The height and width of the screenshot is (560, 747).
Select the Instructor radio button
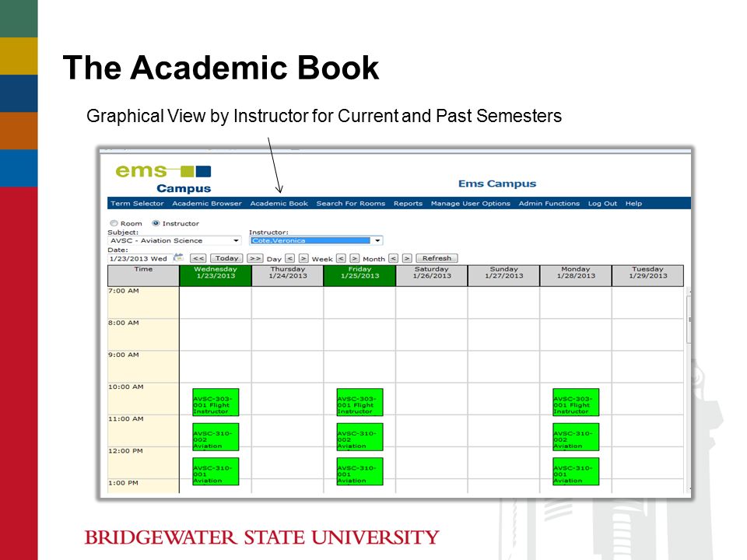(x=156, y=223)
